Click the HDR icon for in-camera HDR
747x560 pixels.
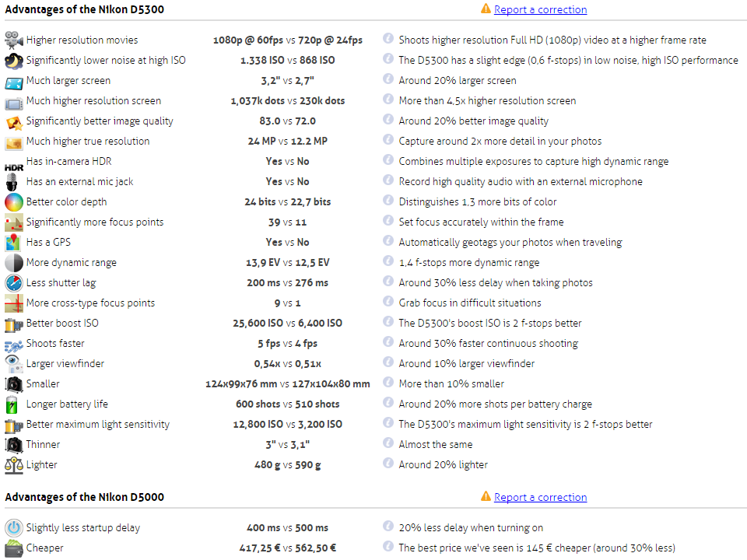[x=14, y=168]
